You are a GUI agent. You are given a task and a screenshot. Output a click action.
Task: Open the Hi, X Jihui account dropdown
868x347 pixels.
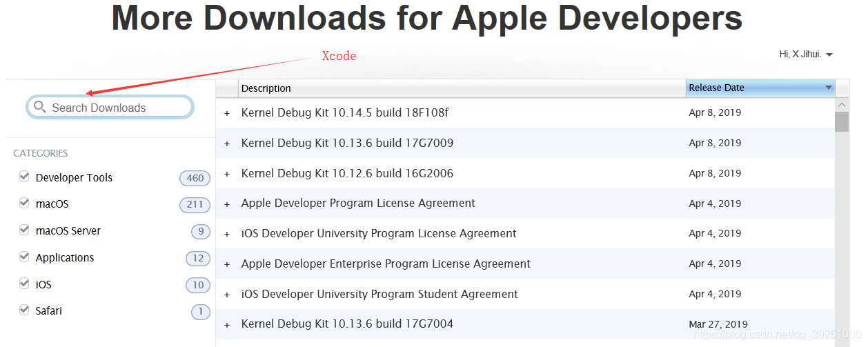(806, 54)
